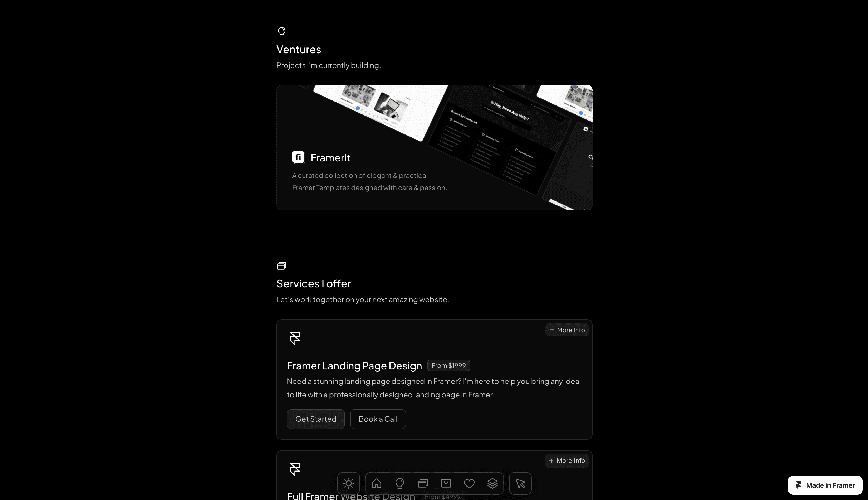Click Book a Call button
The width and height of the screenshot is (868, 500).
click(378, 419)
